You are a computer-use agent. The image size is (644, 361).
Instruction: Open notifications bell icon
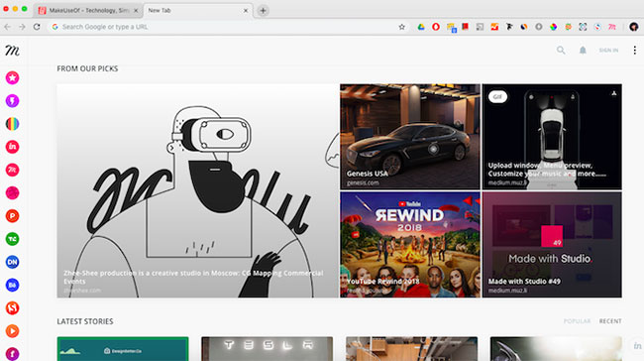point(583,51)
